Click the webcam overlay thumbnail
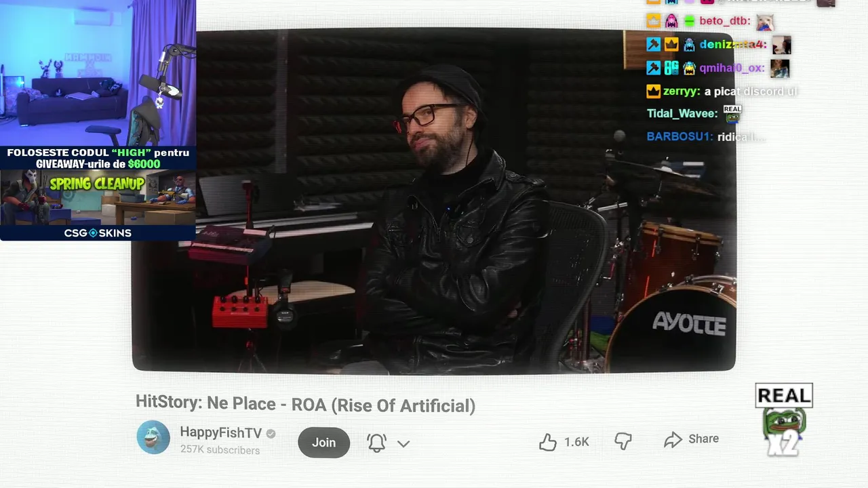This screenshot has width=868, height=488. pos(98,73)
